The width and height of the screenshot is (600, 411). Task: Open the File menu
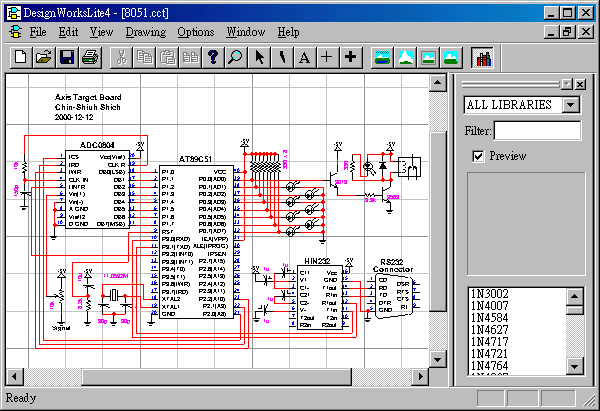38,32
